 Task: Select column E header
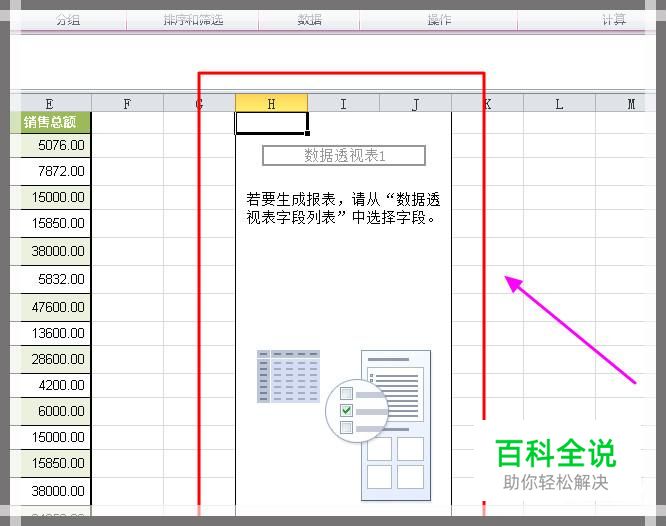50,103
